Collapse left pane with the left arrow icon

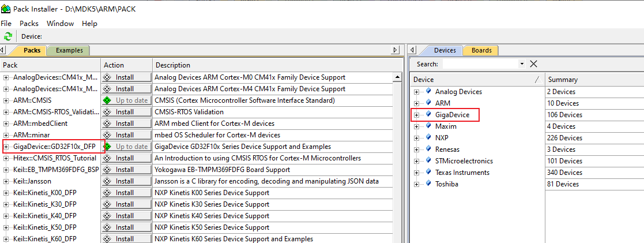pos(2,50)
